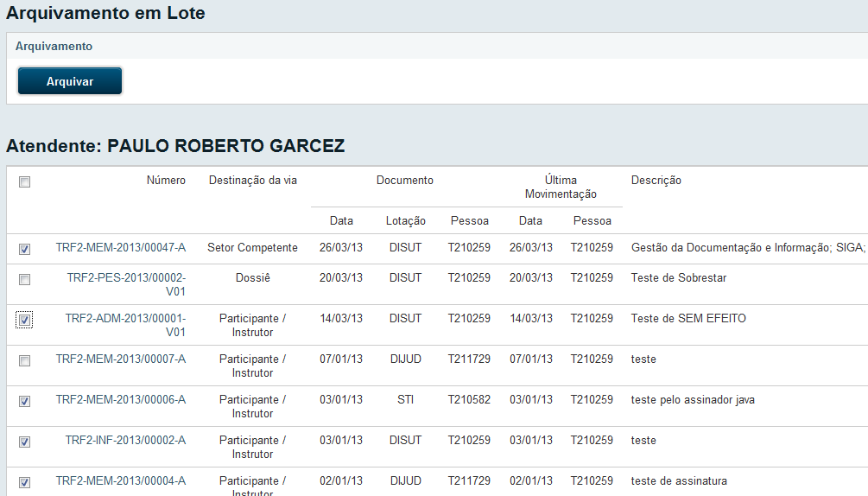Click the Última Movimentação header

coord(561,187)
